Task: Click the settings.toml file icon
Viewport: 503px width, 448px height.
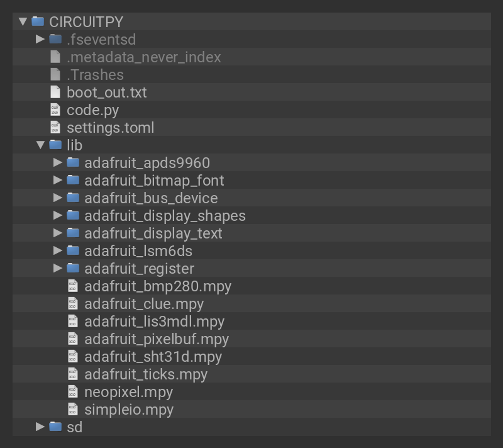Action: pyautogui.click(x=56, y=128)
